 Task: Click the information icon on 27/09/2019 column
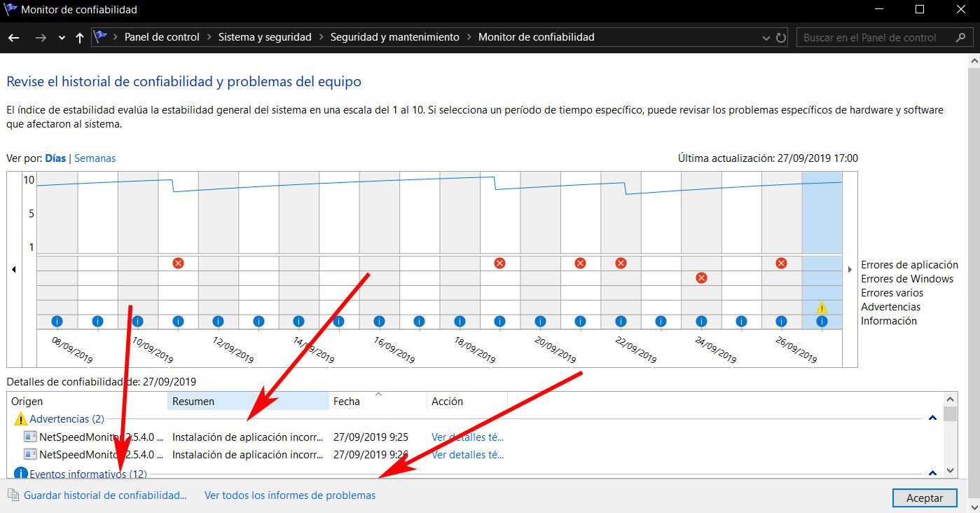[x=822, y=321]
